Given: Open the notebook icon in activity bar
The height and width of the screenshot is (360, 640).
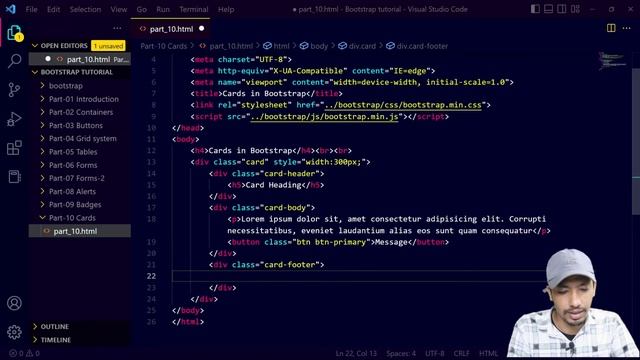Looking at the screenshot, I should tap(14, 177).
